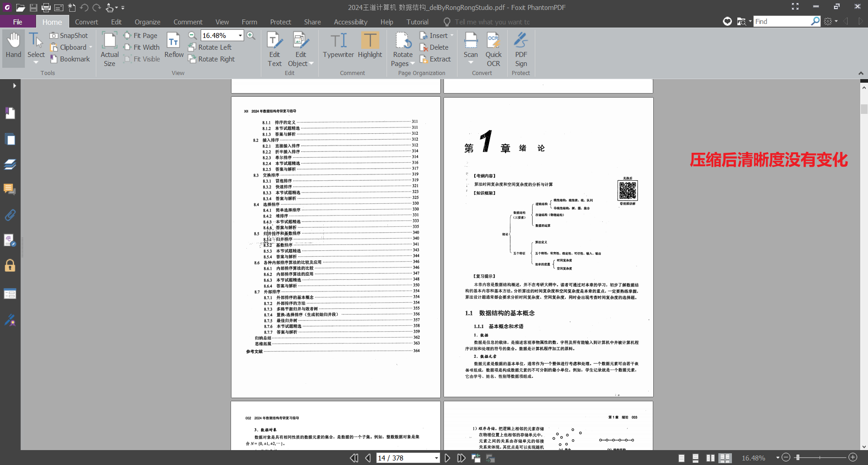Go to the last page

pyautogui.click(x=461, y=458)
